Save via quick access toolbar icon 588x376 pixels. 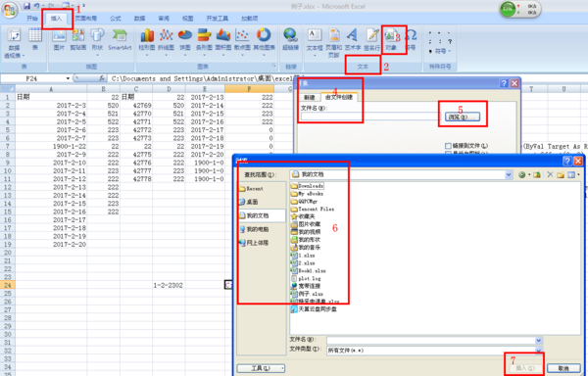(26, 6)
